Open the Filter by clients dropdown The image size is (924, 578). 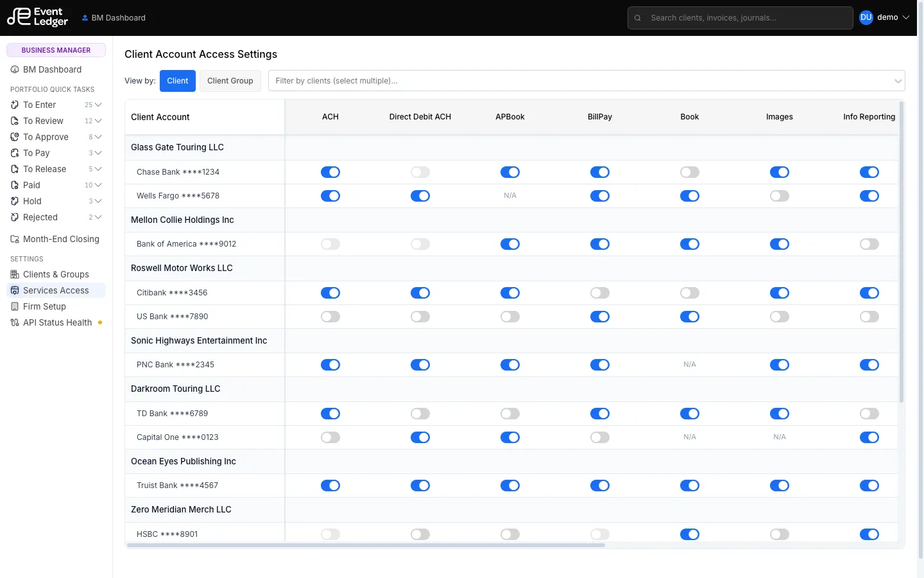click(586, 81)
